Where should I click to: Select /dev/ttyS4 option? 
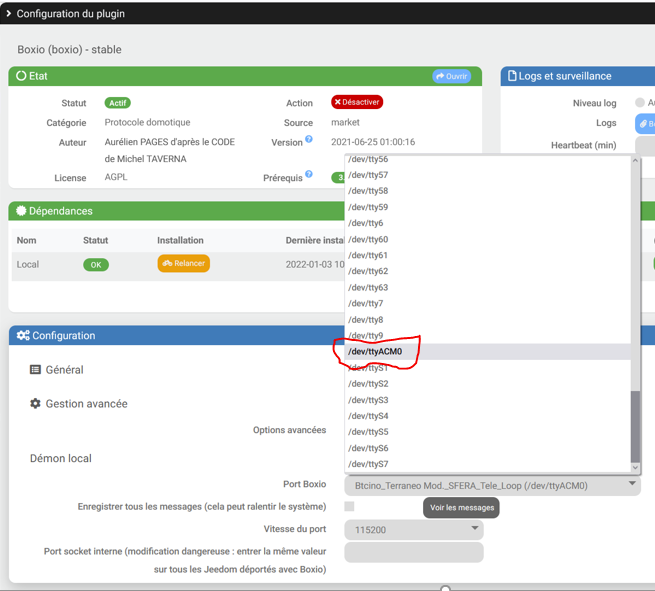click(x=487, y=416)
